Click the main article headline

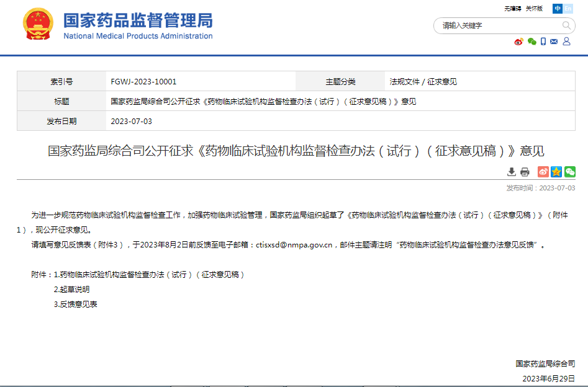(296, 151)
